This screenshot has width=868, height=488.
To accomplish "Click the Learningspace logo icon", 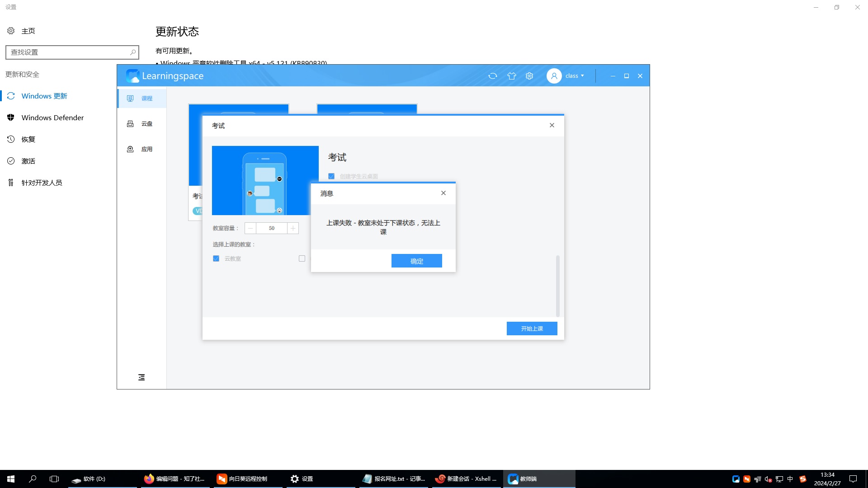I will pos(132,76).
